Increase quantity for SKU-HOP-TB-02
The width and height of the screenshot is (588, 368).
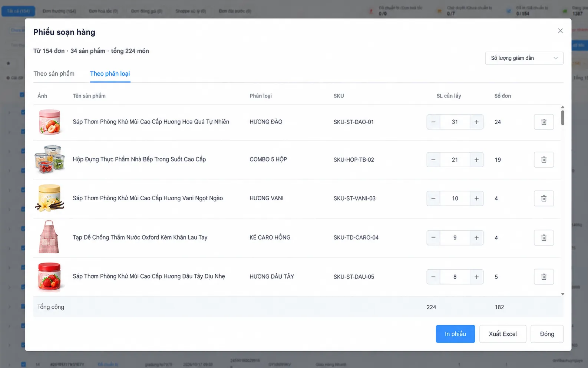pos(476,160)
